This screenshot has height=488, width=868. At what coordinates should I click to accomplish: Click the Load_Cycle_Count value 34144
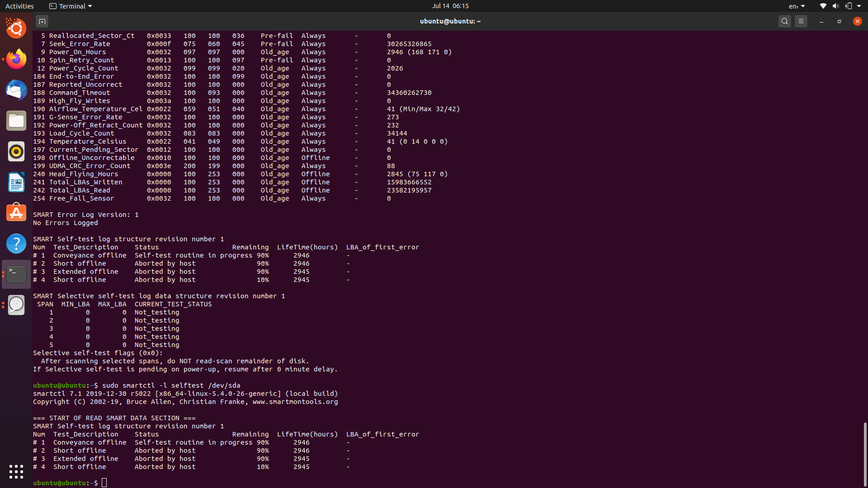pos(397,133)
